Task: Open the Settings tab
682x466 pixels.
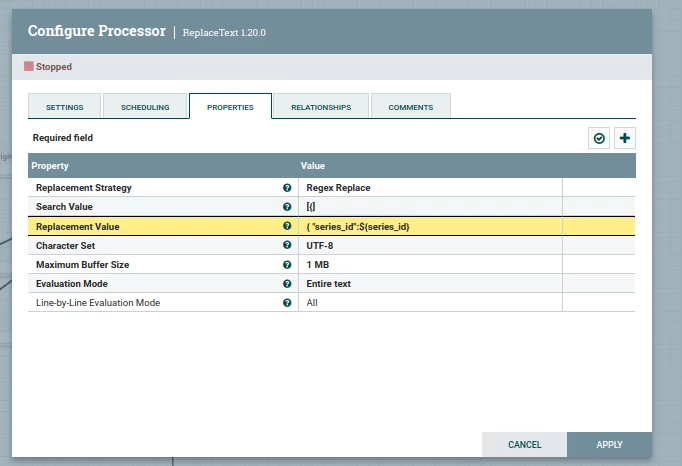Action: click(x=64, y=106)
